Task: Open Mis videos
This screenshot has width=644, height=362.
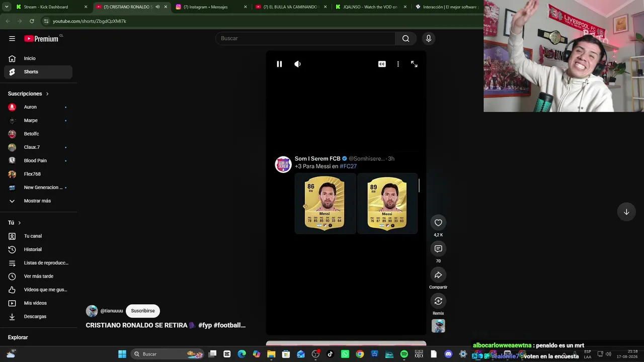Action: (38, 303)
